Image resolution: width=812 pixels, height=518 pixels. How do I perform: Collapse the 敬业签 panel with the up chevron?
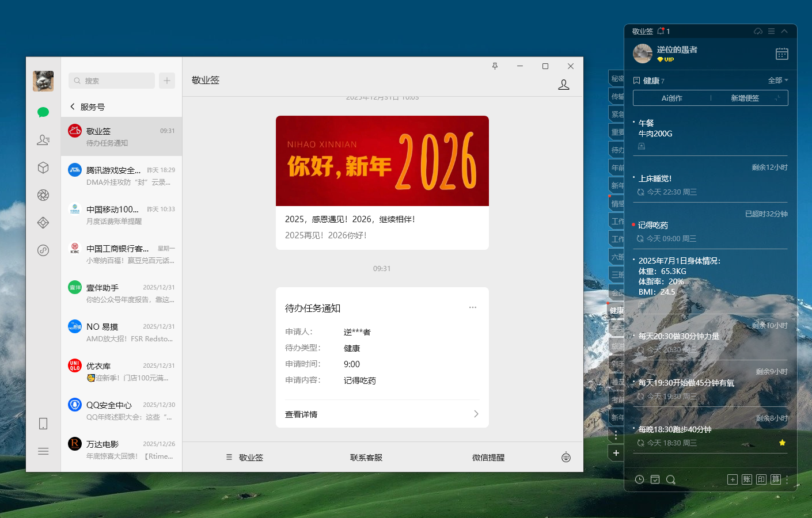coord(784,31)
